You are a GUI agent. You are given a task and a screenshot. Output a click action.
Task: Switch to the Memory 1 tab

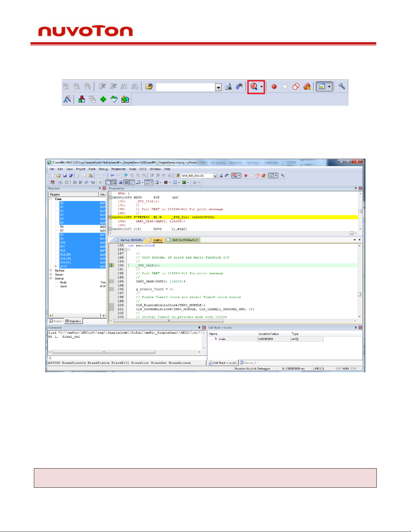tap(248, 363)
